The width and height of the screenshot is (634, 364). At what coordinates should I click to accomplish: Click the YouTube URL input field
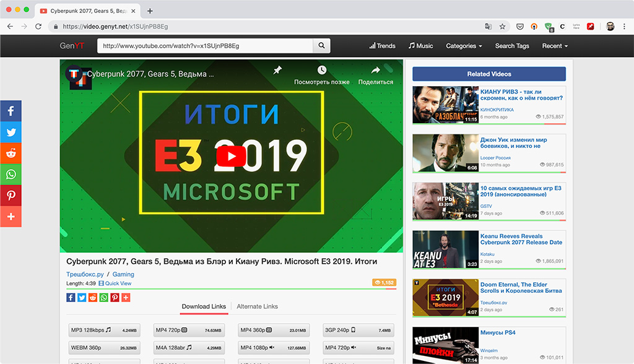point(205,46)
